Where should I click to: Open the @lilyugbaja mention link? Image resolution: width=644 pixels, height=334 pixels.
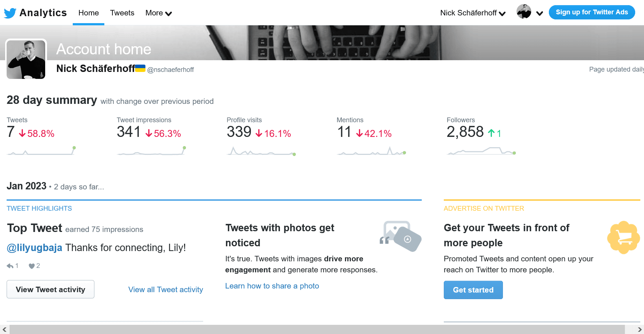pos(35,248)
